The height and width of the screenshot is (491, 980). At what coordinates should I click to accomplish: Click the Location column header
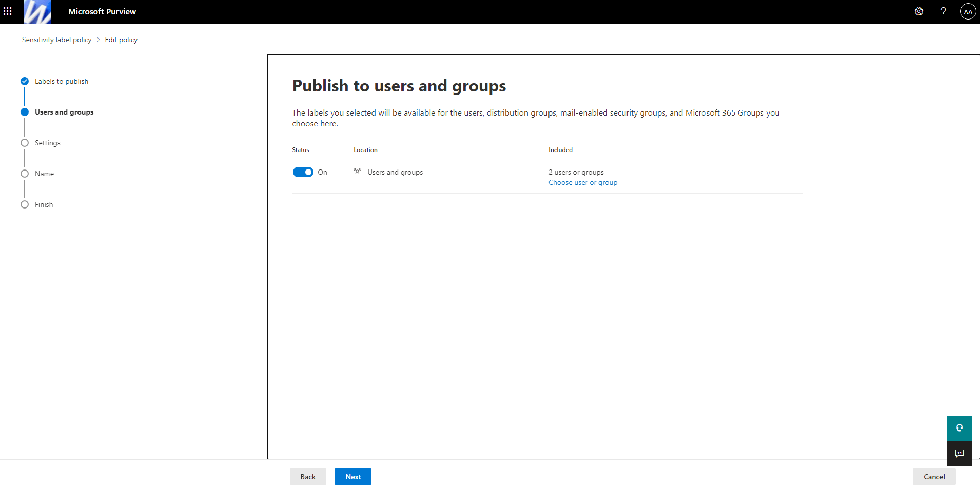point(365,150)
